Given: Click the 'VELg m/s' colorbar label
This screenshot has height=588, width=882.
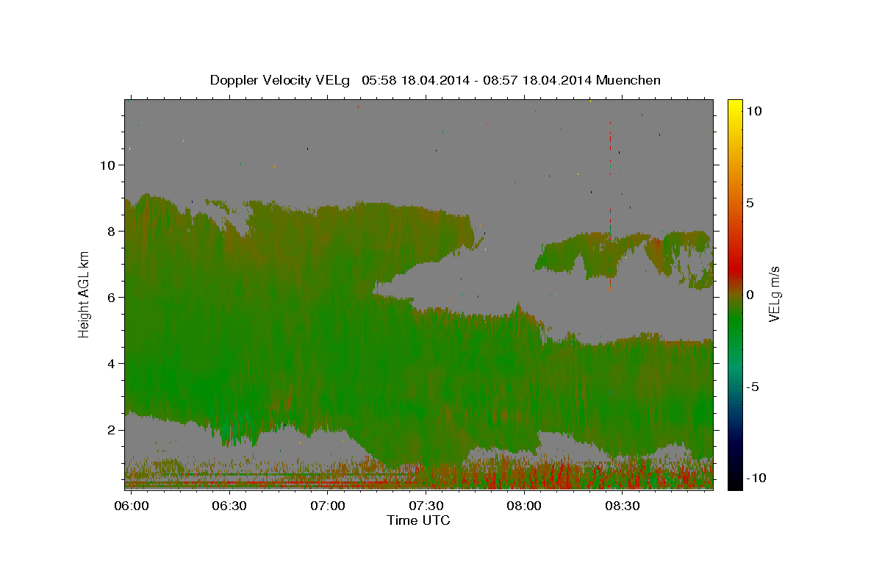Looking at the screenshot, I should [x=775, y=294].
